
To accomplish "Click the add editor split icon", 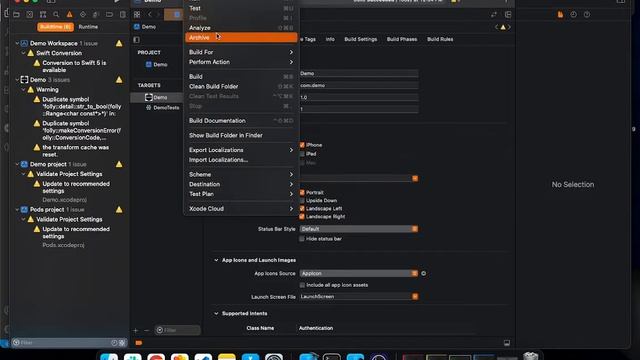I will click(x=508, y=15).
